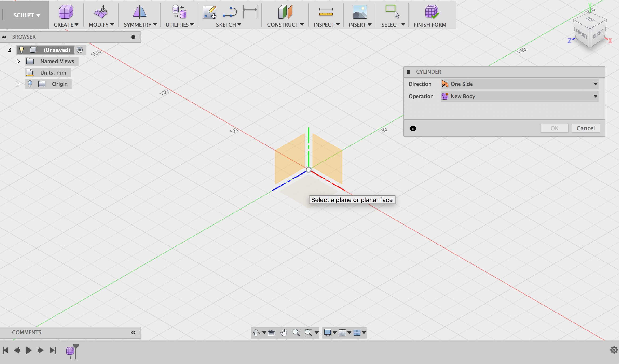Open Grid and Snaps settings icon

(x=342, y=333)
